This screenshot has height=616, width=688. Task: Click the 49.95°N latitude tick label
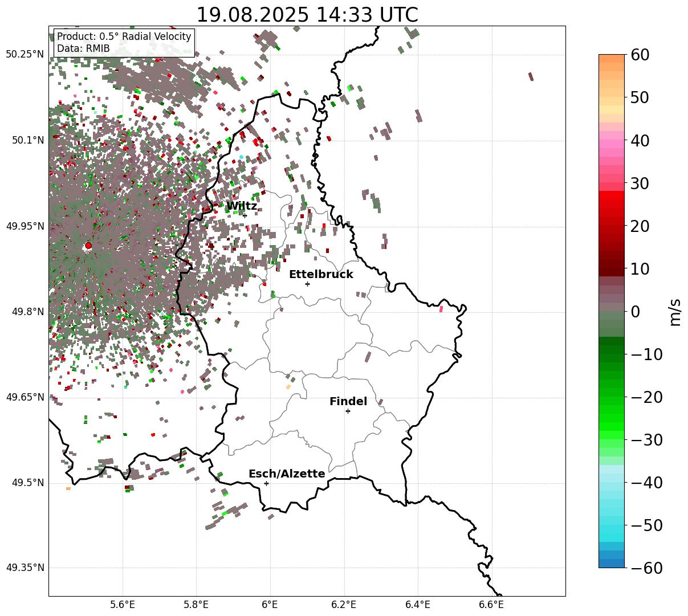[x=25, y=226]
